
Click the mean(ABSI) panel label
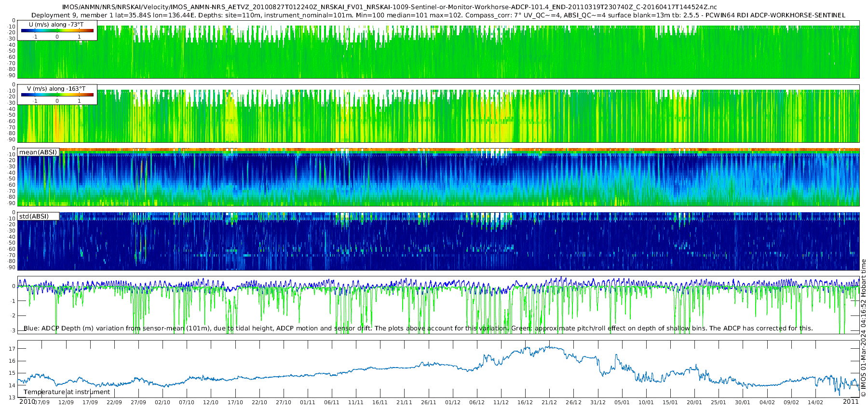[x=38, y=152]
